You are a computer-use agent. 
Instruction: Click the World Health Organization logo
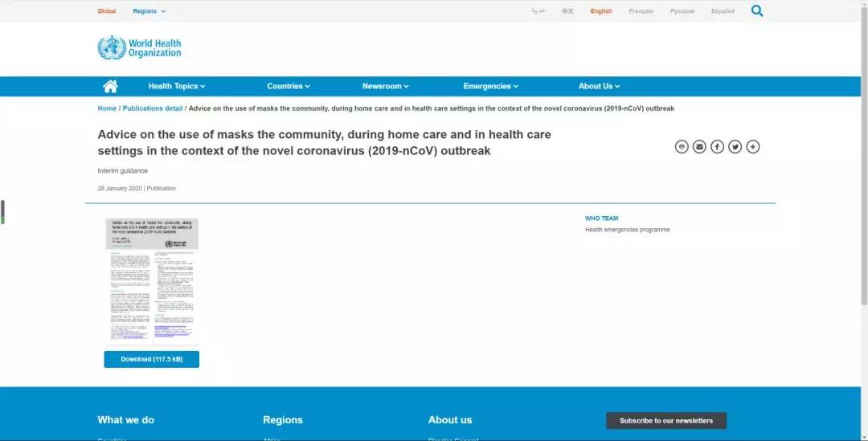click(140, 47)
